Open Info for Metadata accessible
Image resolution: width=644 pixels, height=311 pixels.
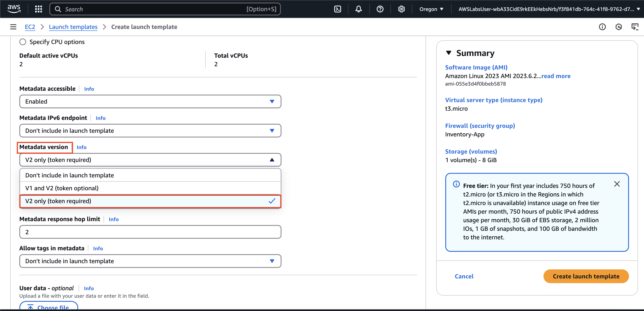coord(89,89)
